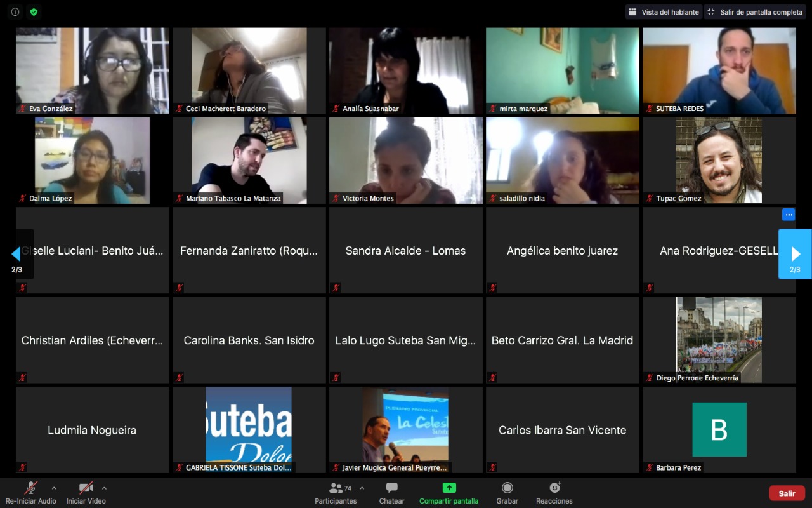Expand audio options arrow next to microphone
This screenshot has width=812, height=508.
coord(54,488)
